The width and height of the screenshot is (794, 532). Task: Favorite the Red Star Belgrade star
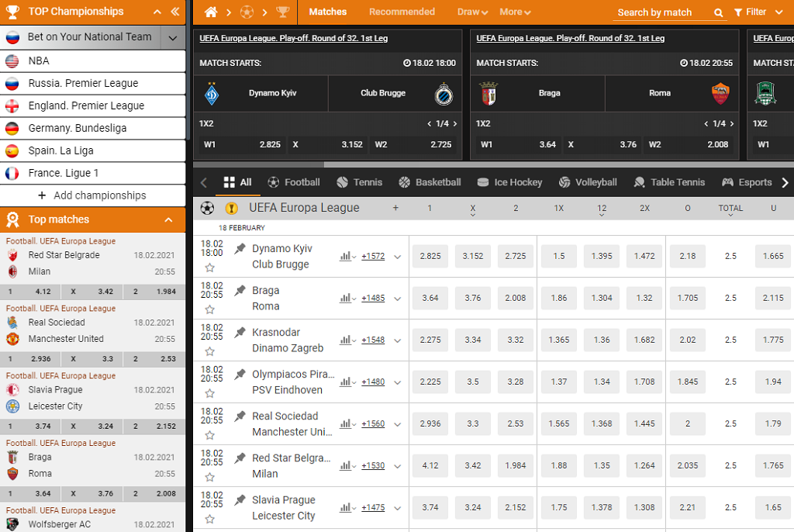[209, 477]
